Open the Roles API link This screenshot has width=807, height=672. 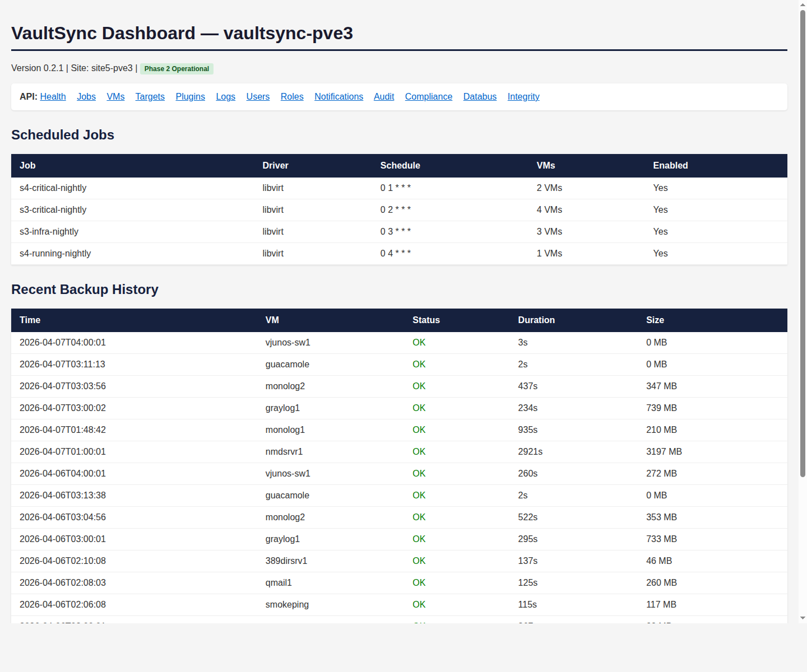pos(291,96)
